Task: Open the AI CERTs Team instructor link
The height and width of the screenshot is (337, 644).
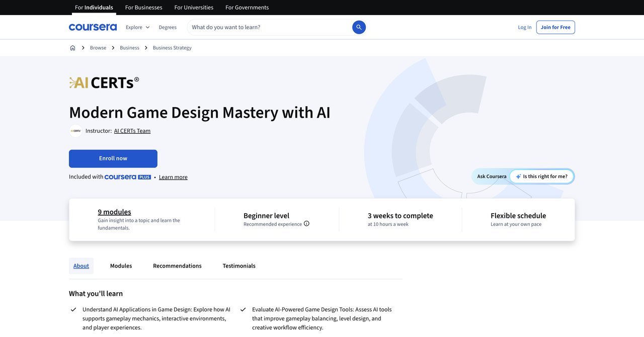Action: 132,131
